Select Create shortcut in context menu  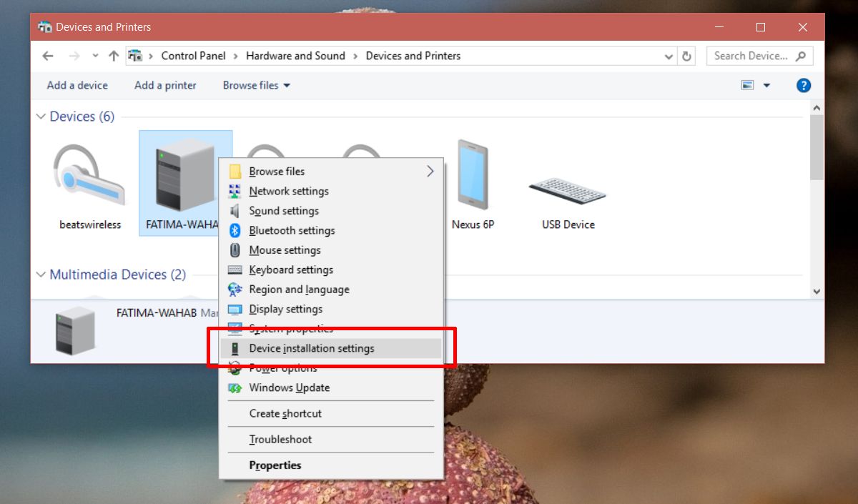pos(330,413)
